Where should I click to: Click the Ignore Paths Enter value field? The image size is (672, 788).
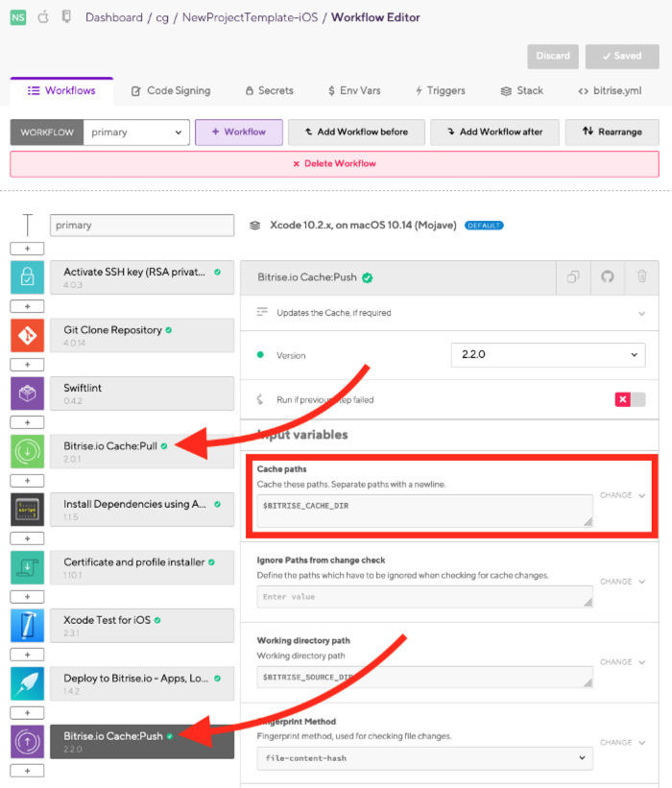click(424, 597)
